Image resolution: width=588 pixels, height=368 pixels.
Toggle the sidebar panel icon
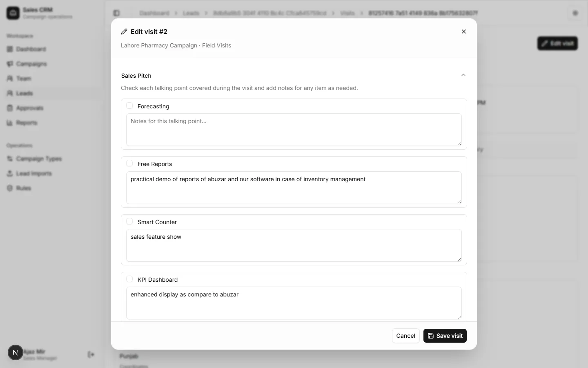tap(116, 13)
